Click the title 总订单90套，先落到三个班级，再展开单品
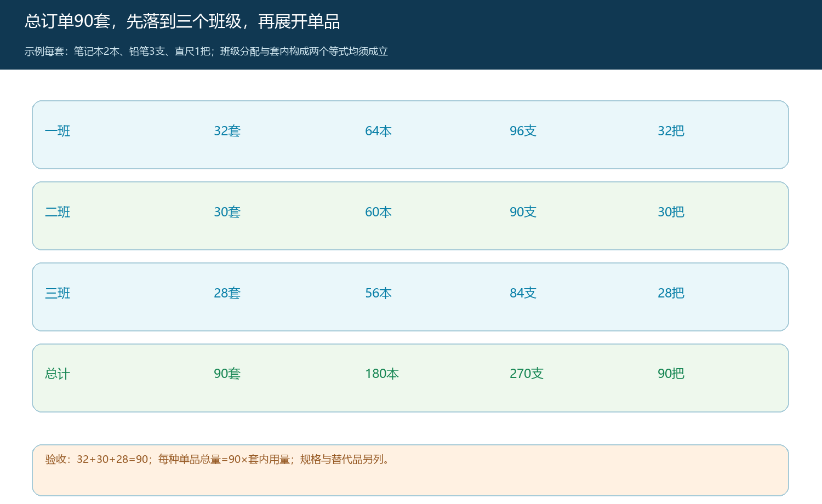 (x=182, y=21)
